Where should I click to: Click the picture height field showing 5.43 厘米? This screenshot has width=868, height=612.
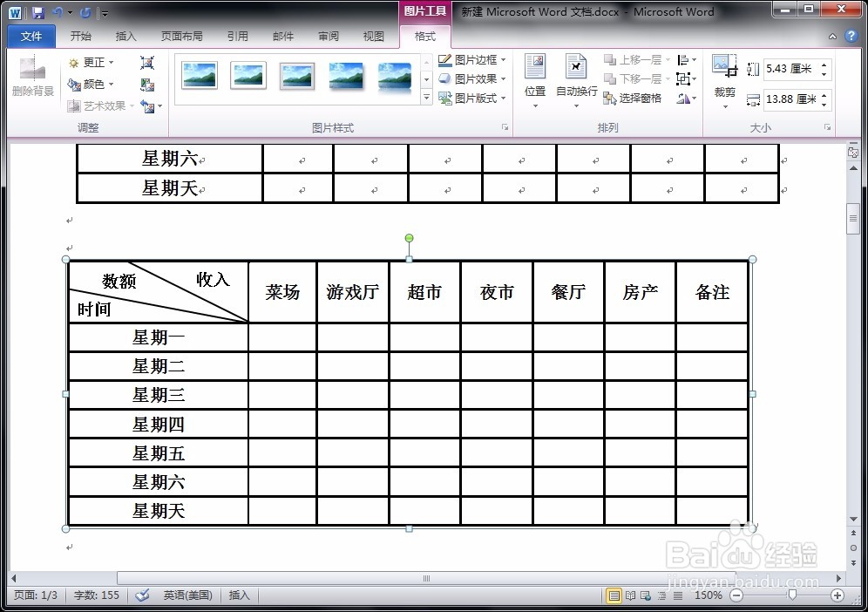click(x=791, y=69)
